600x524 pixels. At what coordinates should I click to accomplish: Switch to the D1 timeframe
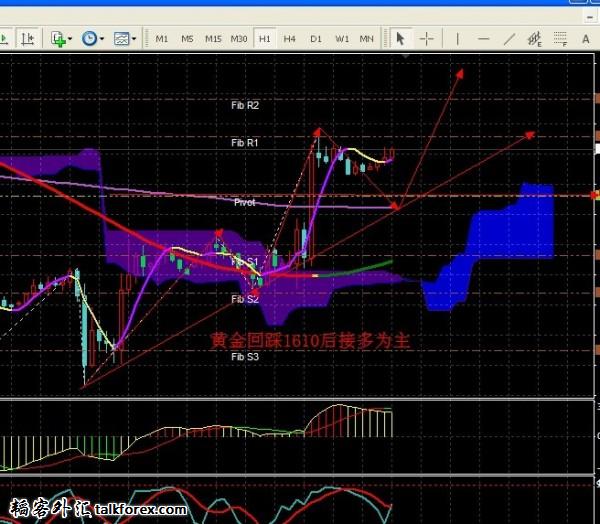tap(316, 39)
